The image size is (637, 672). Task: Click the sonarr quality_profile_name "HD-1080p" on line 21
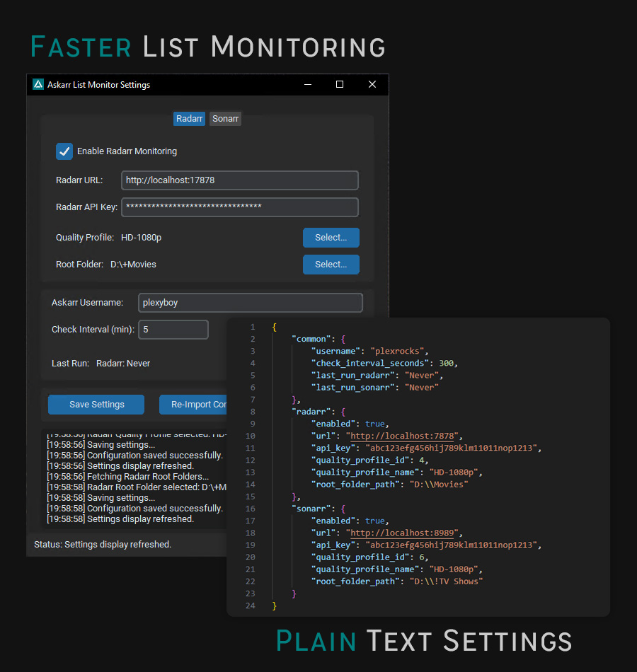(x=454, y=569)
